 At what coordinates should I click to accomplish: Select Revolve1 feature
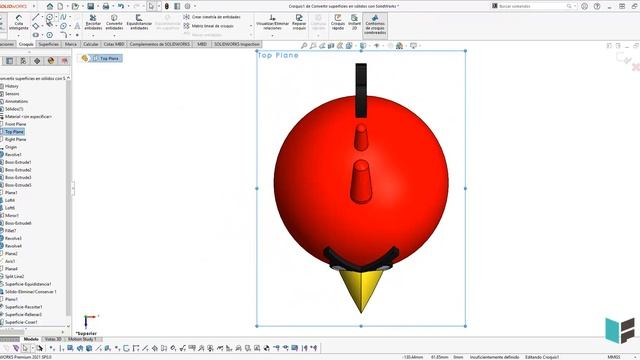tap(13, 155)
